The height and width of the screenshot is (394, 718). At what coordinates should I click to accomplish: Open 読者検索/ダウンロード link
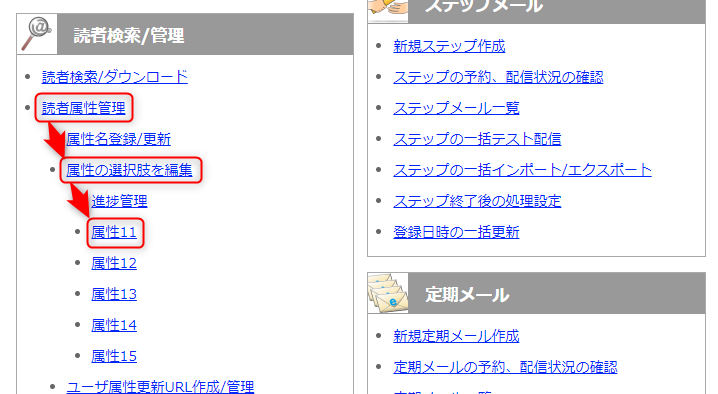point(114,77)
